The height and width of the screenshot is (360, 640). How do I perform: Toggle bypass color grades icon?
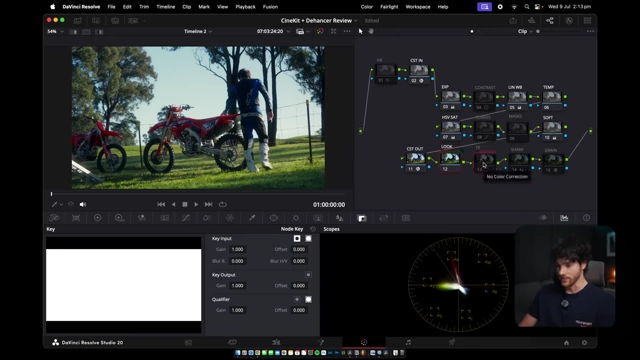[x=320, y=31]
